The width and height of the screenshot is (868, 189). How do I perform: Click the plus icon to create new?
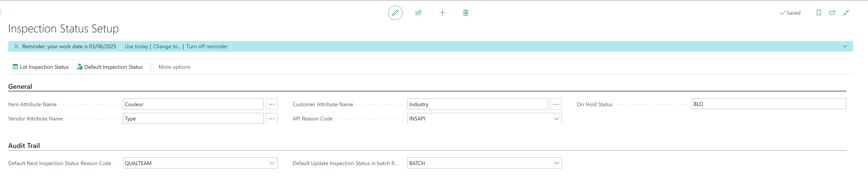(x=442, y=13)
